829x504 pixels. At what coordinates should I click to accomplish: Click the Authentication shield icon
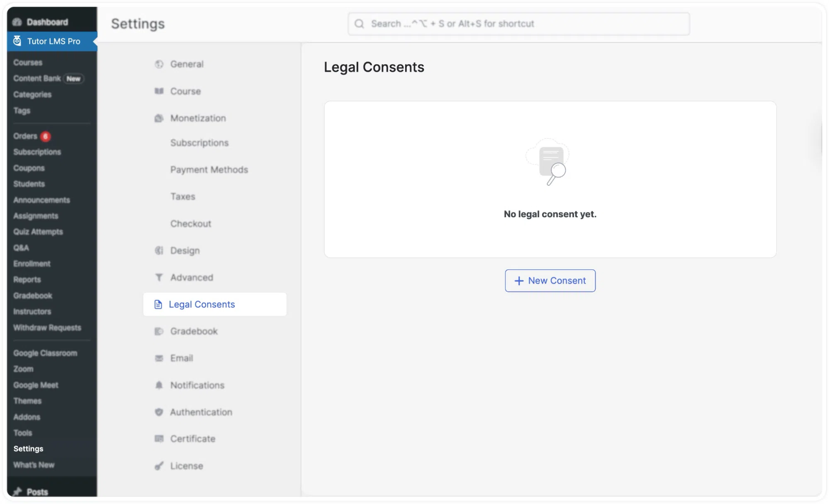point(159,412)
